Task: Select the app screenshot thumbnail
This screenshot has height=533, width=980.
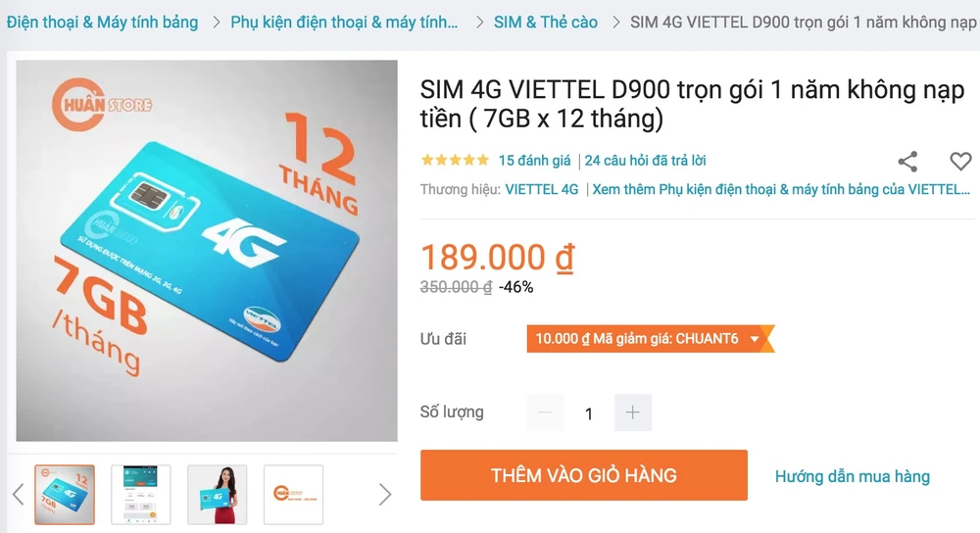Action: 140,494
